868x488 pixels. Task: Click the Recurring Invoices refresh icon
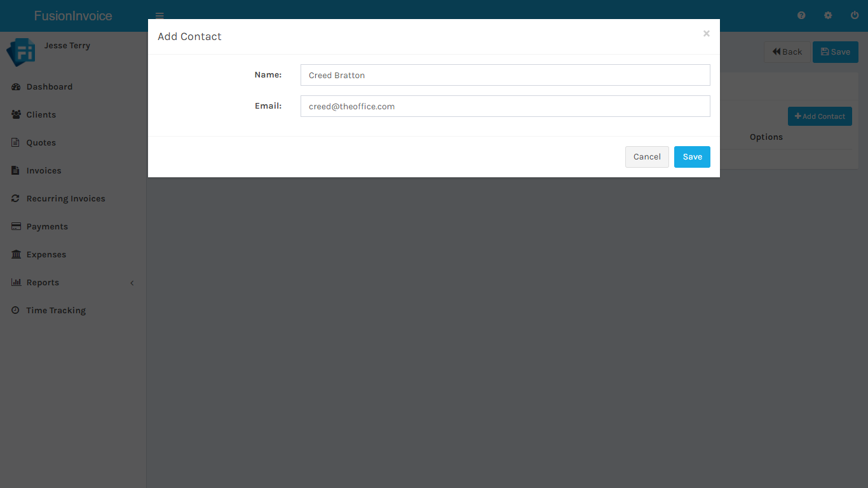pyautogui.click(x=16, y=199)
